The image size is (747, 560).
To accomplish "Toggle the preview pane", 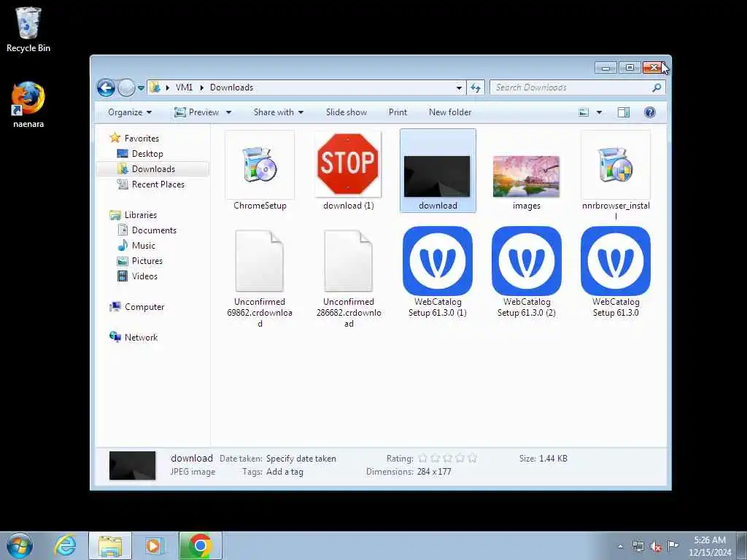I will pos(624,112).
